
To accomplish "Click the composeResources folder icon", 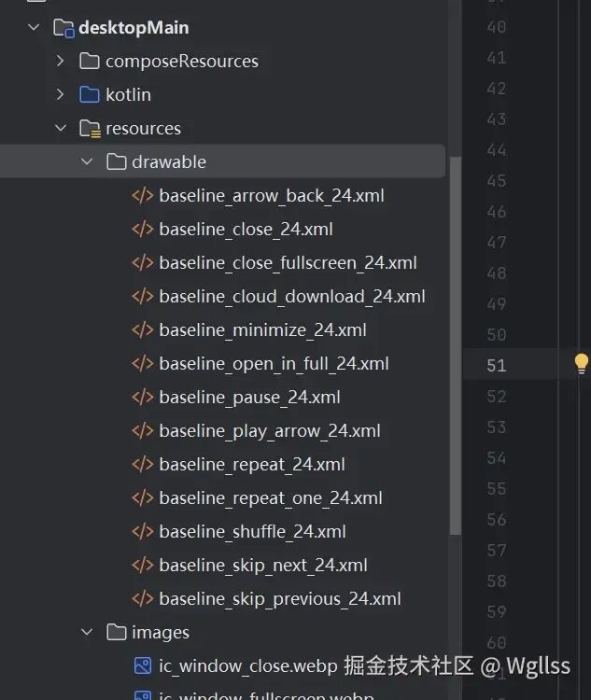I will pyautogui.click(x=90, y=61).
